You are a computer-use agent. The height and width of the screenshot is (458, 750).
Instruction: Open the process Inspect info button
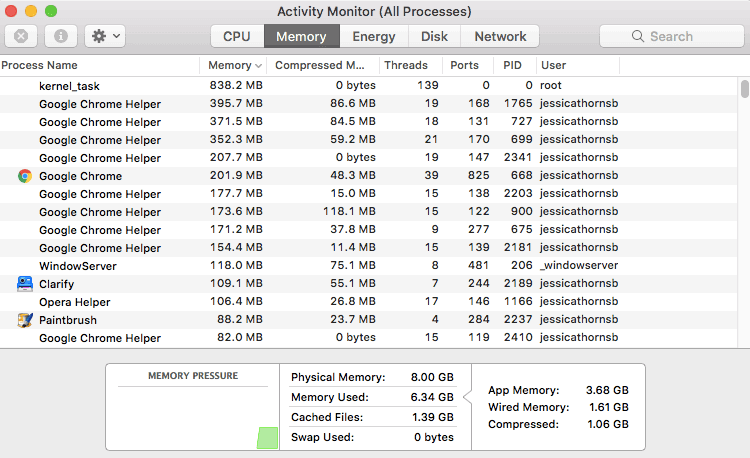61,36
